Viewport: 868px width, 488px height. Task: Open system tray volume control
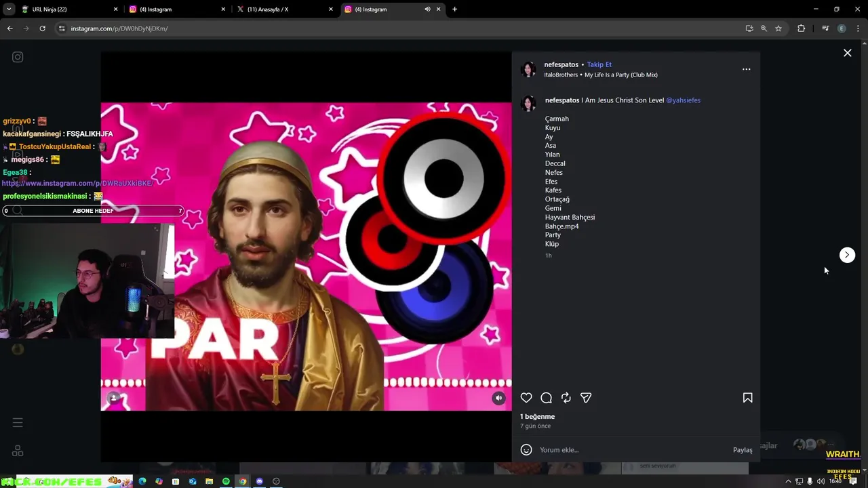pos(821,481)
